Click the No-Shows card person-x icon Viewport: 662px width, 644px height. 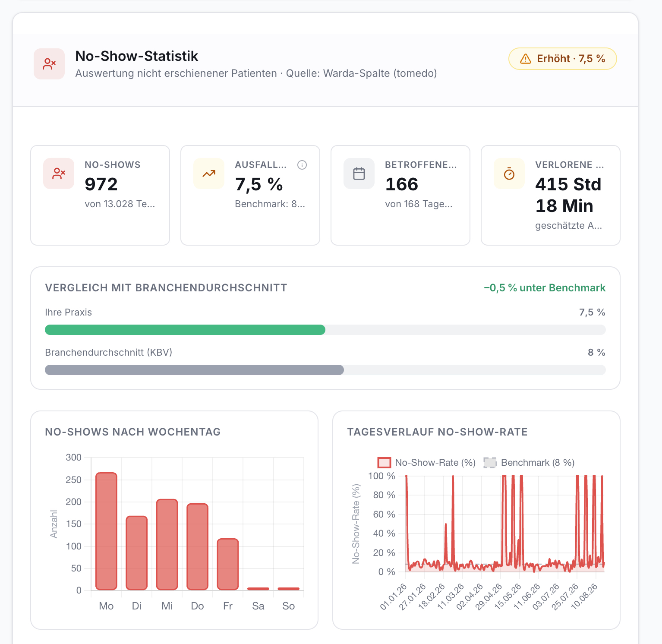tap(59, 174)
